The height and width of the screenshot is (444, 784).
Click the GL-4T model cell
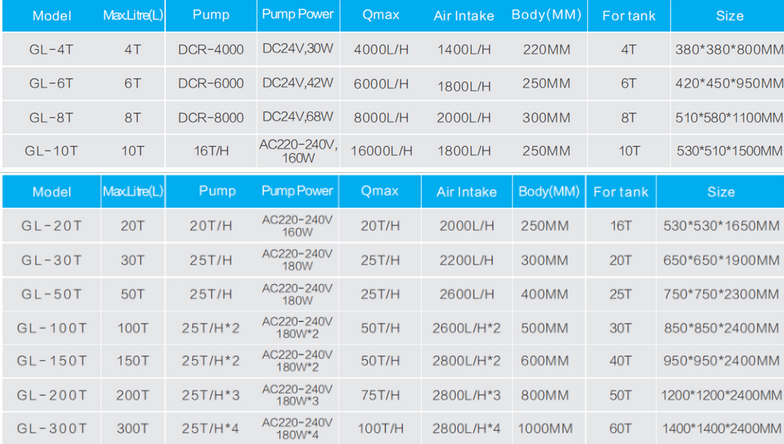point(48,48)
